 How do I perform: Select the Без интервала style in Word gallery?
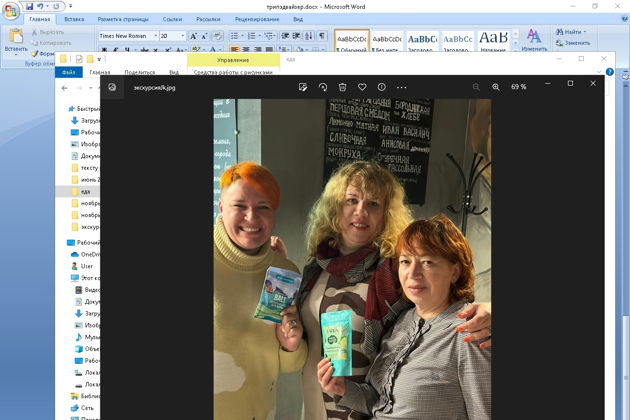pyautogui.click(x=387, y=41)
